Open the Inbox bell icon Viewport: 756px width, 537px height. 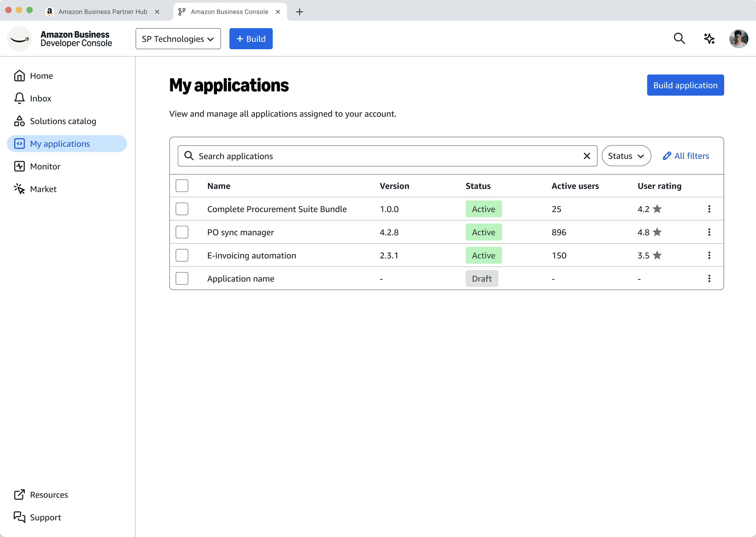20,98
